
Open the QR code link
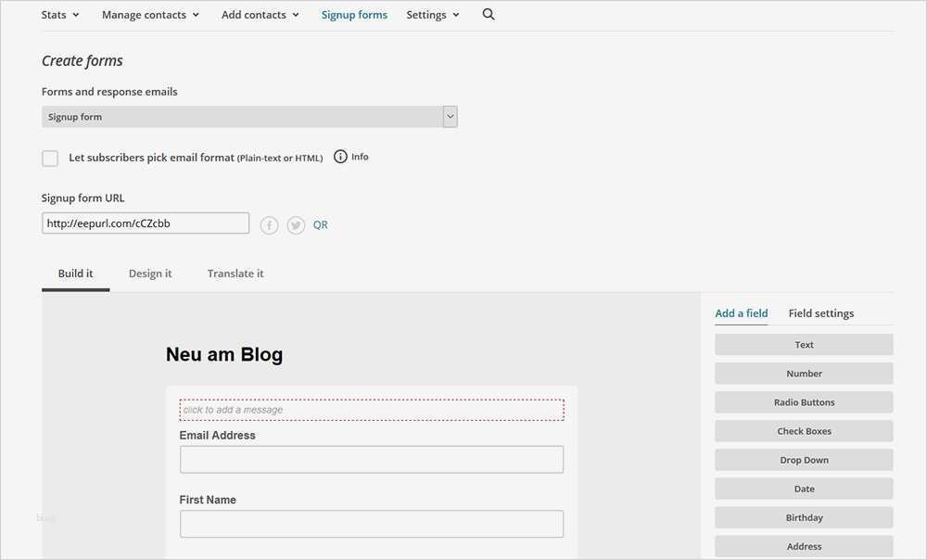coord(320,224)
